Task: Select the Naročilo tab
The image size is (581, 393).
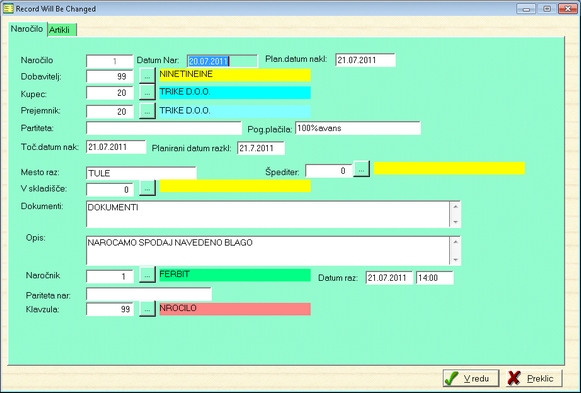Action: 27,29
